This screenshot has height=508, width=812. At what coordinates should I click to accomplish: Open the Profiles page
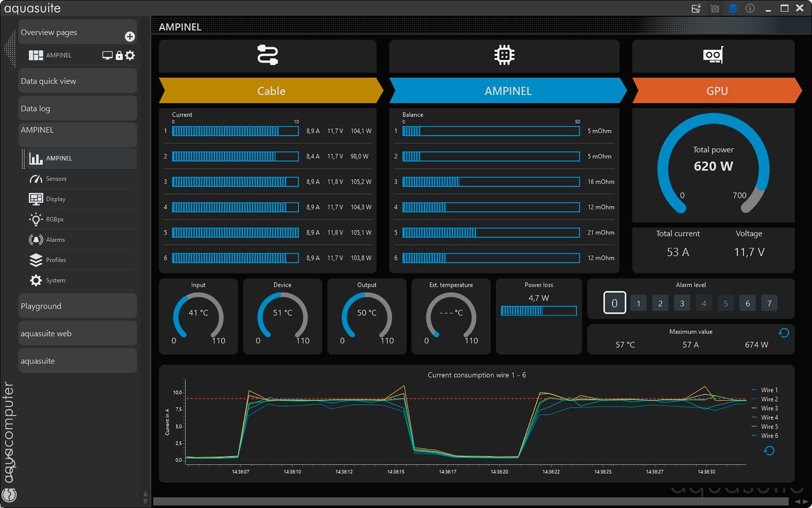coord(55,260)
